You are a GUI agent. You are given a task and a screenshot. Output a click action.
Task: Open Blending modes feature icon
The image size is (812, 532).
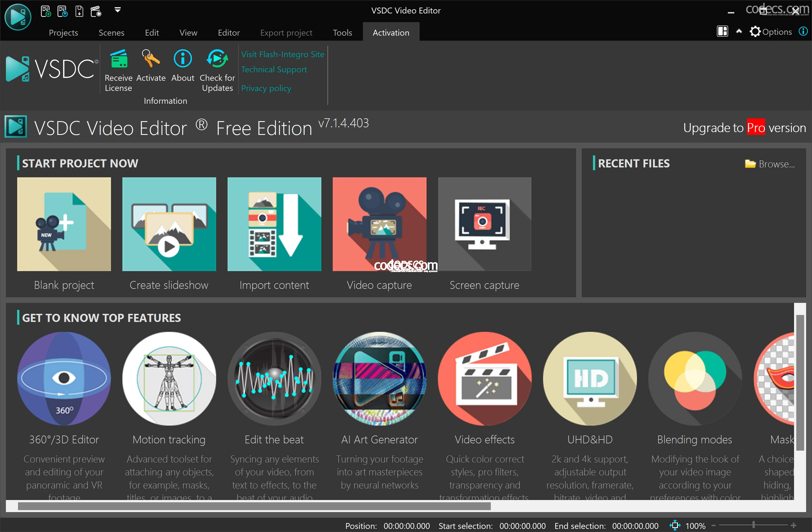(695, 379)
